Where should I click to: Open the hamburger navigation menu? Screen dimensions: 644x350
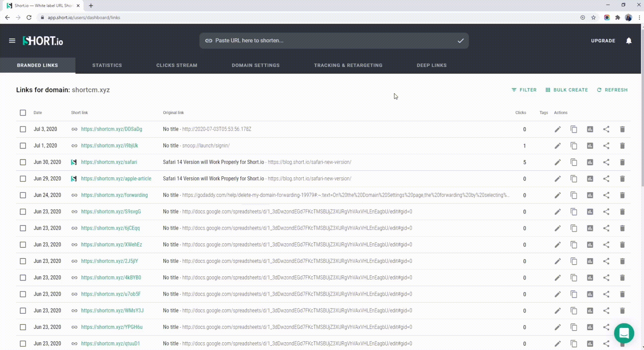click(12, 41)
